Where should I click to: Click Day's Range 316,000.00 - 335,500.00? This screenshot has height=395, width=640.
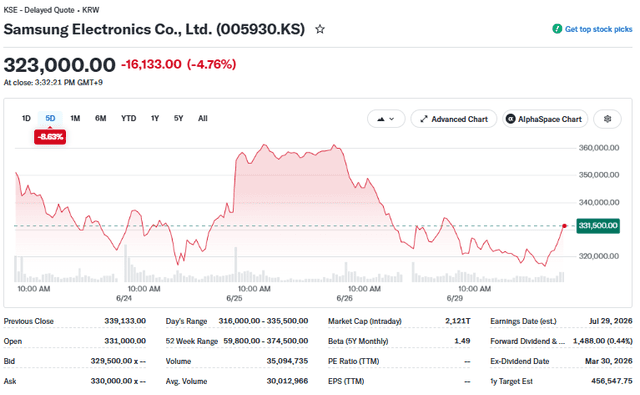(x=263, y=321)
